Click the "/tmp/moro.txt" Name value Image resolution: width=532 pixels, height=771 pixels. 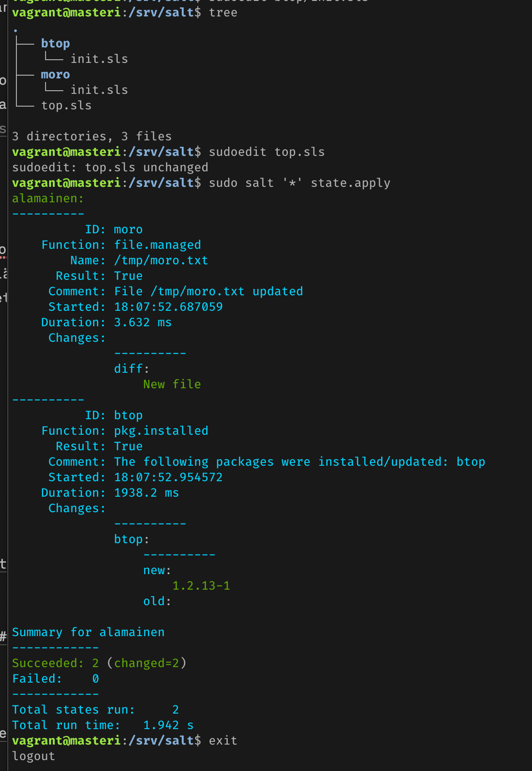(x=161, y=261)
